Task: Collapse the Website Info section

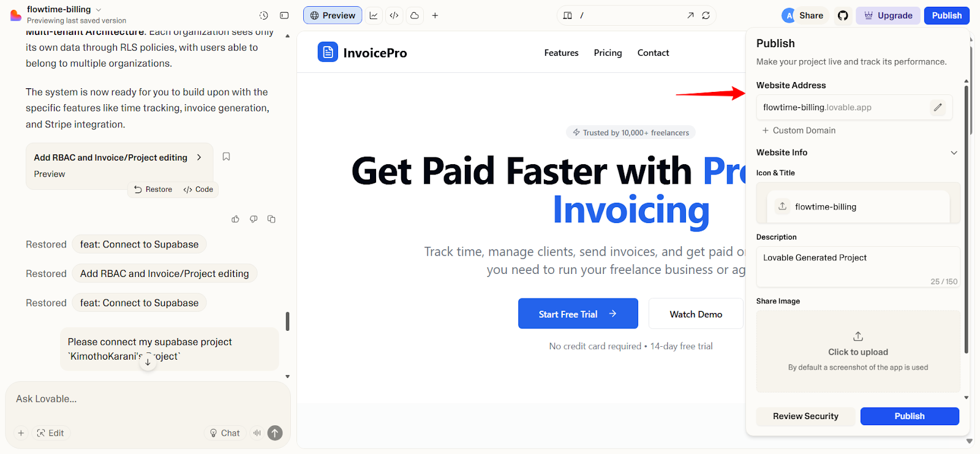Action: (x=954, y=153)
